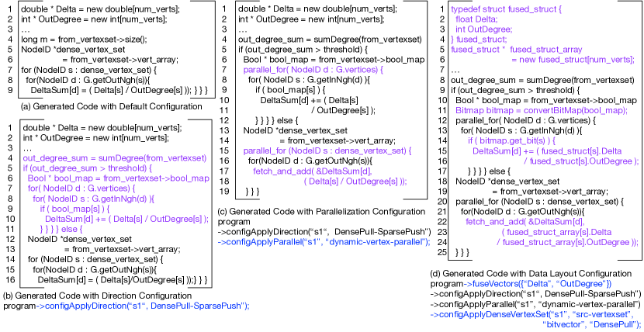Click ""bitvector", "DensePull");" at bottom of panel (d)

(592, 324)
